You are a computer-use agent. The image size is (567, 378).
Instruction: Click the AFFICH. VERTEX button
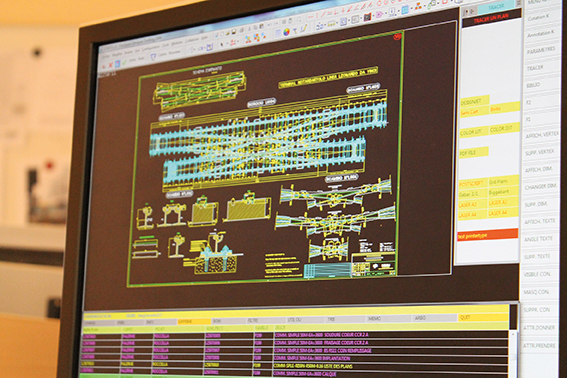tap(541, 135)
